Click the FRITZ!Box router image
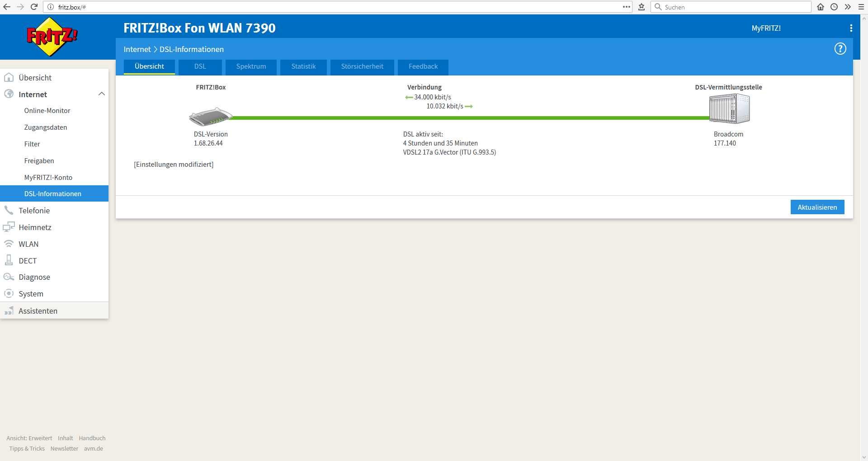The image size is (868, 461). pyautogui.click(x=211, y=117)
